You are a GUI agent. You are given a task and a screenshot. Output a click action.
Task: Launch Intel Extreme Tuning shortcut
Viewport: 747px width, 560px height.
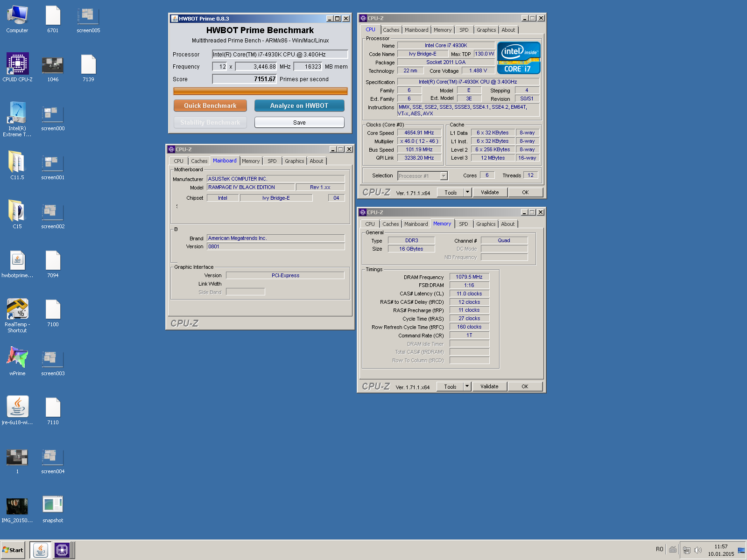click(17, 119)
